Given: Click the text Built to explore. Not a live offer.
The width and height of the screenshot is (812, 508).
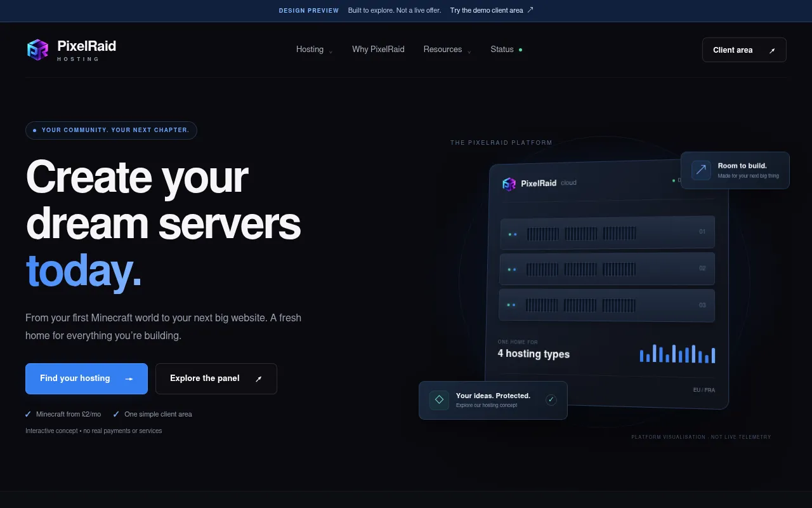Looking at the screenshot, I should [x=395, y=10].
